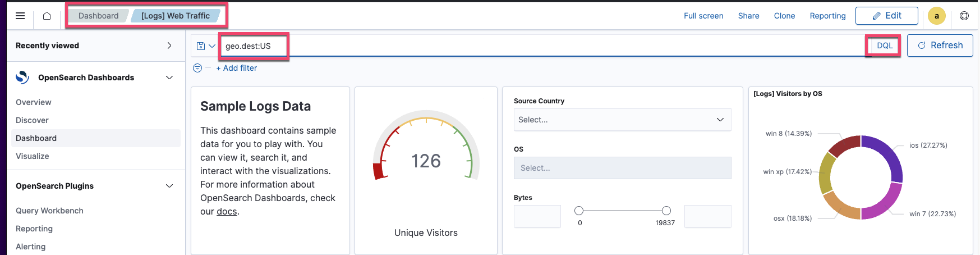Edit the dashboard

(887, 16)
